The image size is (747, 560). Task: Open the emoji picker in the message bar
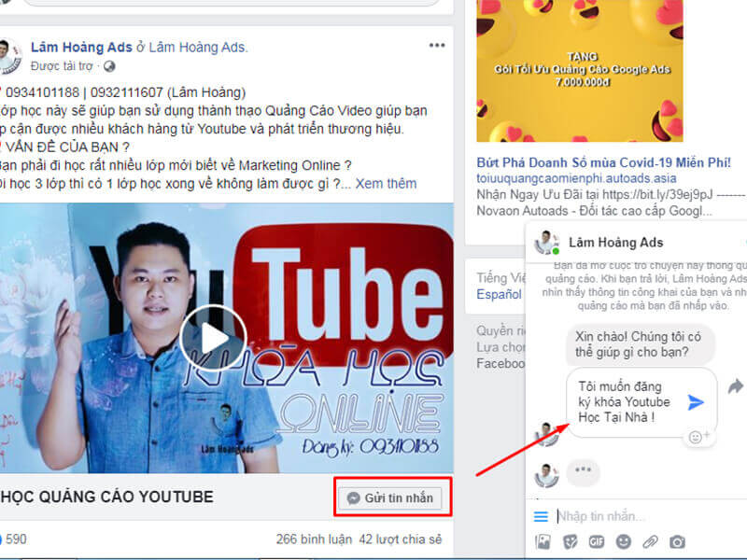(622, 540)
